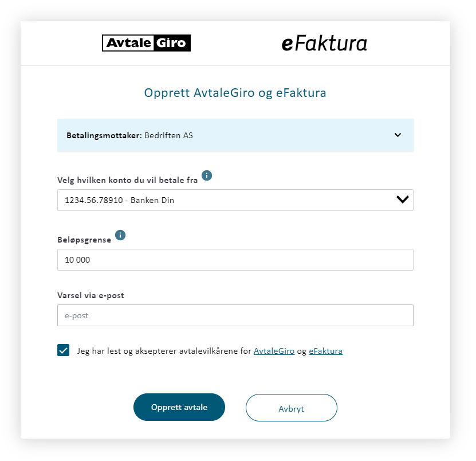Click the 'Velg hvilken konto du vil betale fra' label
476x461 pixels.
128,180
